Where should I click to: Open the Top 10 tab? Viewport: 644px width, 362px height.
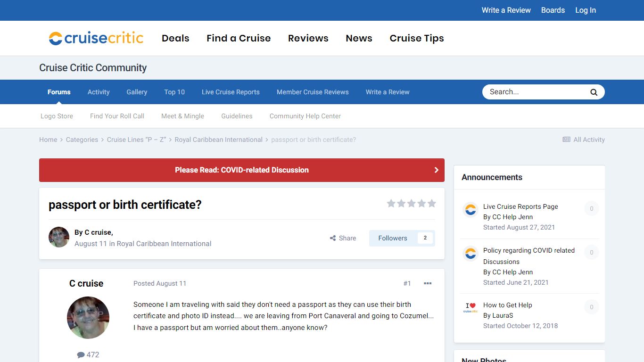coord(174,92)
